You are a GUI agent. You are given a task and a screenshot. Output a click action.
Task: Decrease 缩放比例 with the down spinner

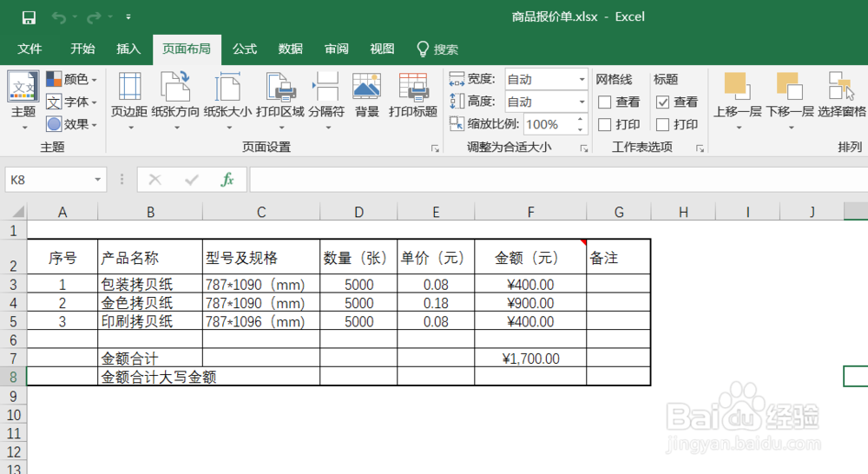click(x=580, y=129)
